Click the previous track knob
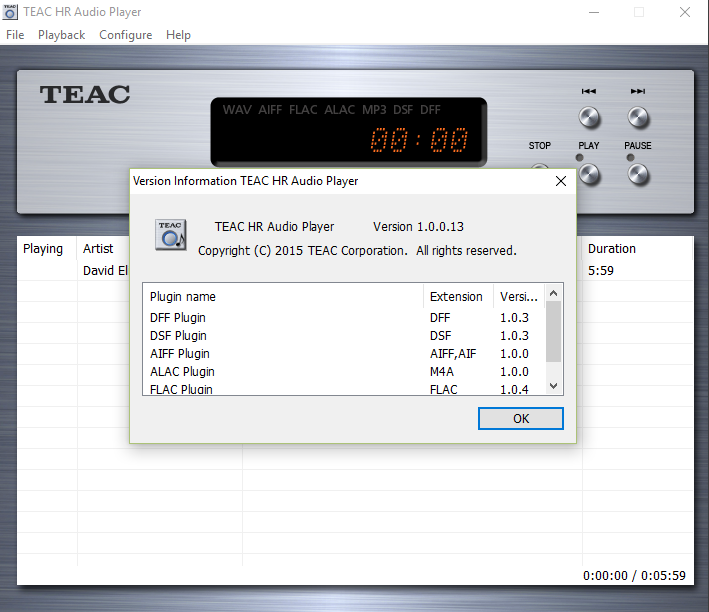 coord(589,118)
